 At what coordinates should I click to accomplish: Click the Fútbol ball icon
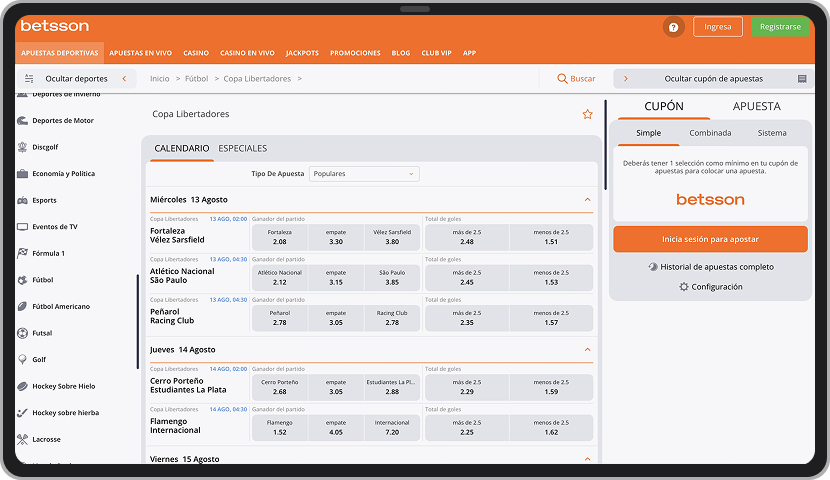tap(22, 280)
